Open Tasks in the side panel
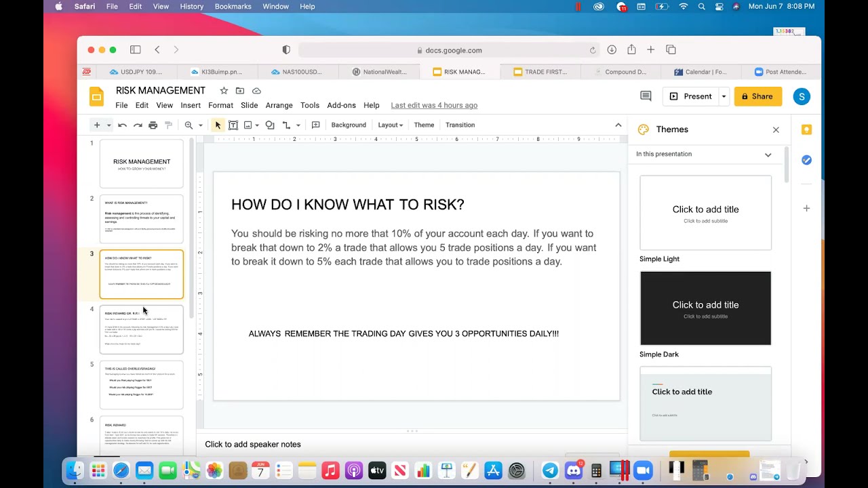This screenshot has height=488, width=868. [x=806, y=160]
